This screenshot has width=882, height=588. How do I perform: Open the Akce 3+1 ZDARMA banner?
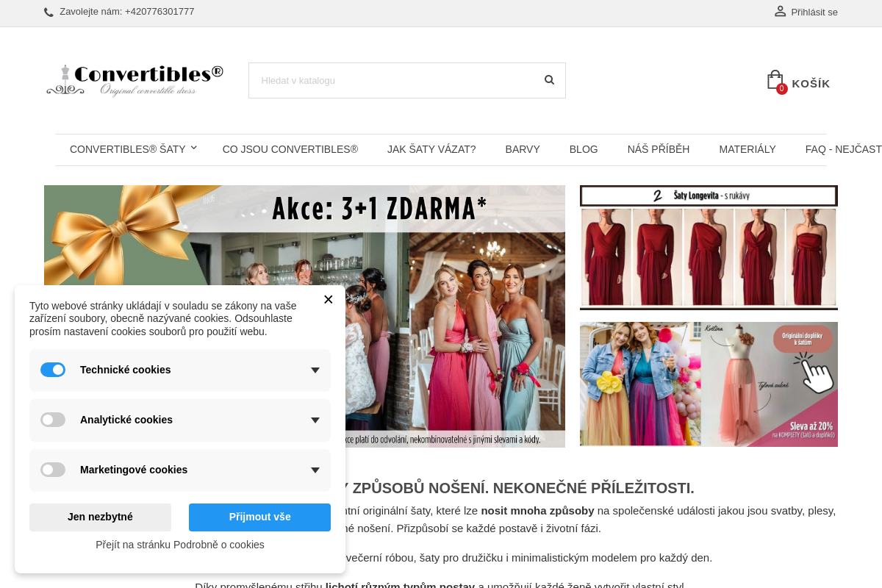point(304,316)
